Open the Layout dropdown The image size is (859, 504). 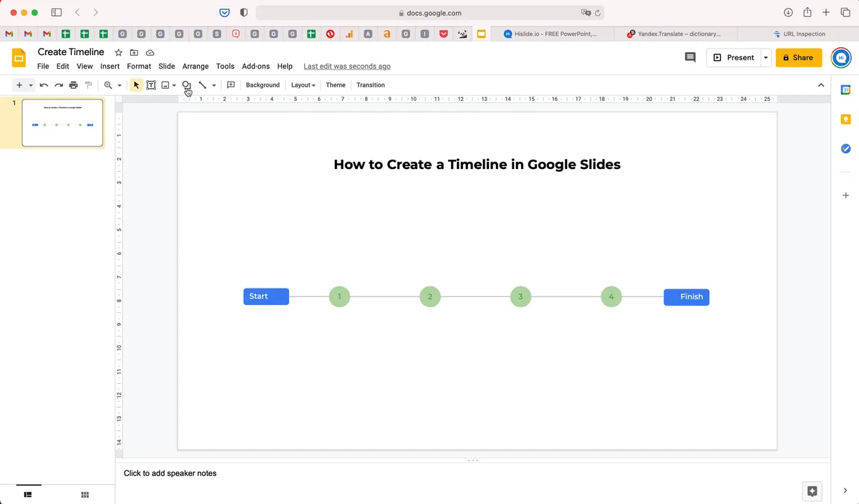pos(303,85)
